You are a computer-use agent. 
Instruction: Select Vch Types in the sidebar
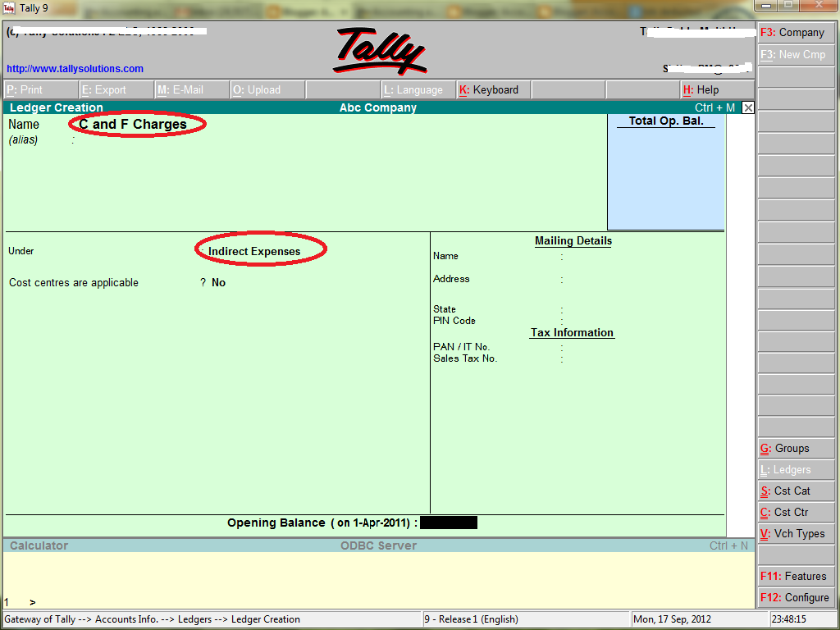pos(796,533)
